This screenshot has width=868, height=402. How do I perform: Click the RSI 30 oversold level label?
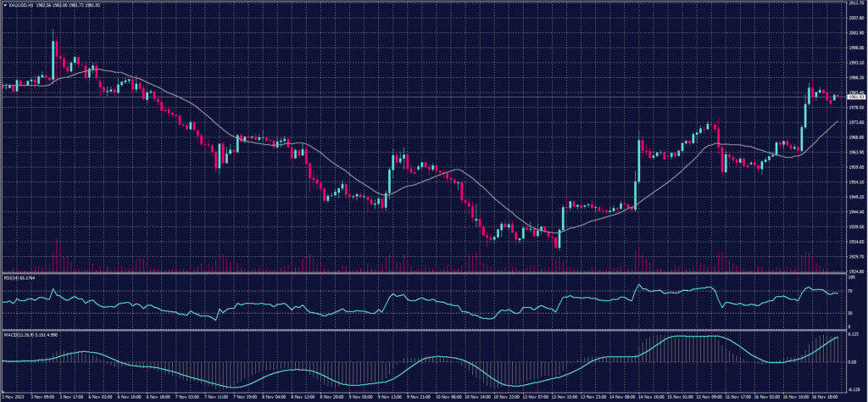coord(850,313)
